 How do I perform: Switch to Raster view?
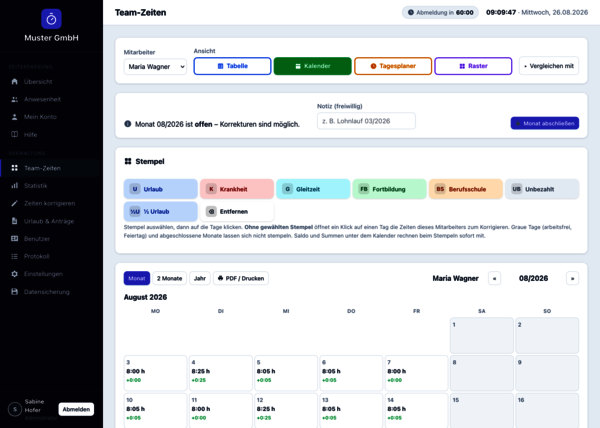473,66
